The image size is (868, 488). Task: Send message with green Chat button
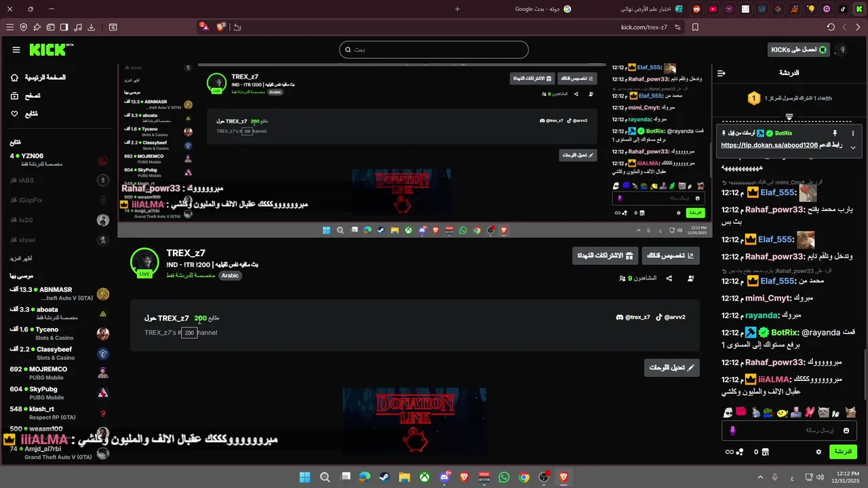[843, 451]
